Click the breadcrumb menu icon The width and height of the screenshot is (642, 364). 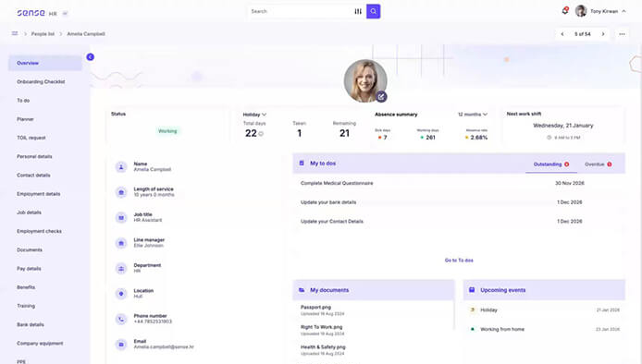(15, 33)
